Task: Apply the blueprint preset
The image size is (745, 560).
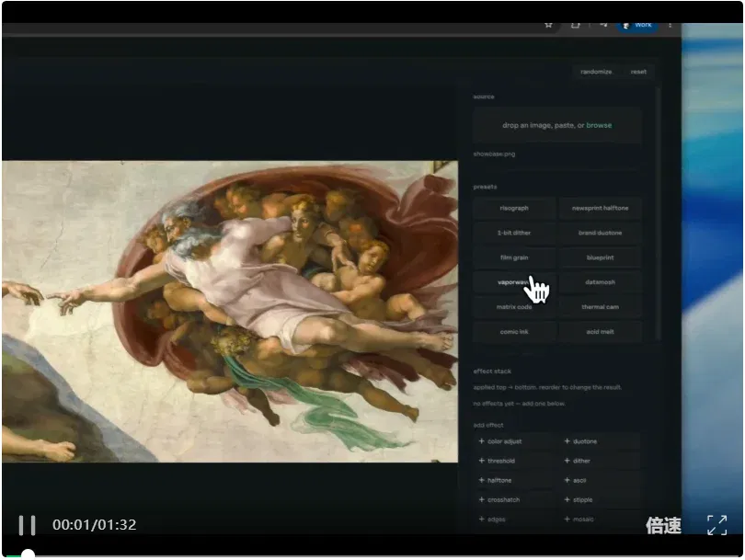Action: tap(600, 257)
